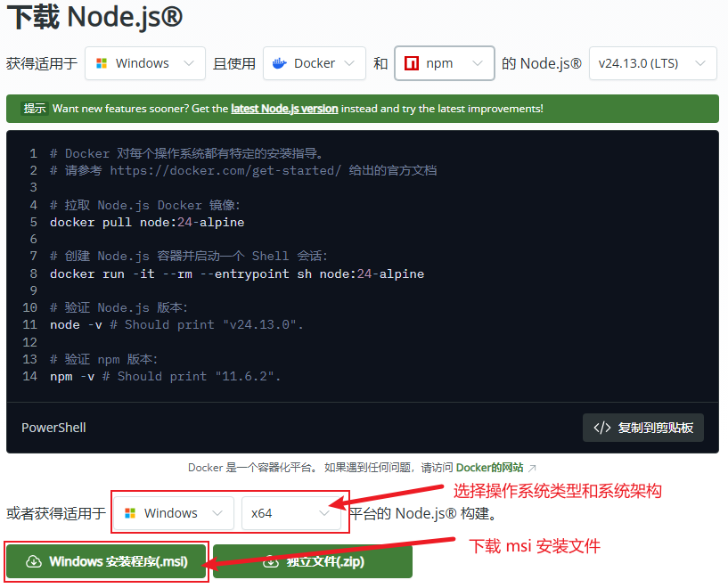Follow the latest Node.js version link
This screenshot has height=588, width=728.
pyautogui.click(x=284, y=109)
